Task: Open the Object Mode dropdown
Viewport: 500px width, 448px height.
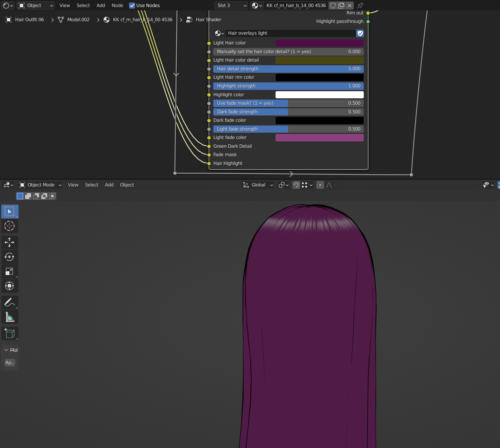Action: click(x=40, y=185)
